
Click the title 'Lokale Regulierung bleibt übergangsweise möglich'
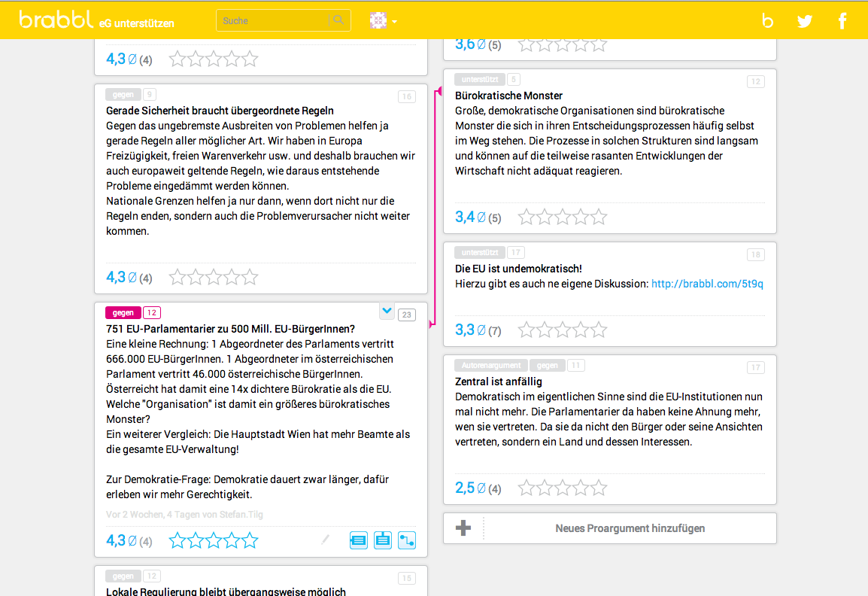tap(226, 591)
